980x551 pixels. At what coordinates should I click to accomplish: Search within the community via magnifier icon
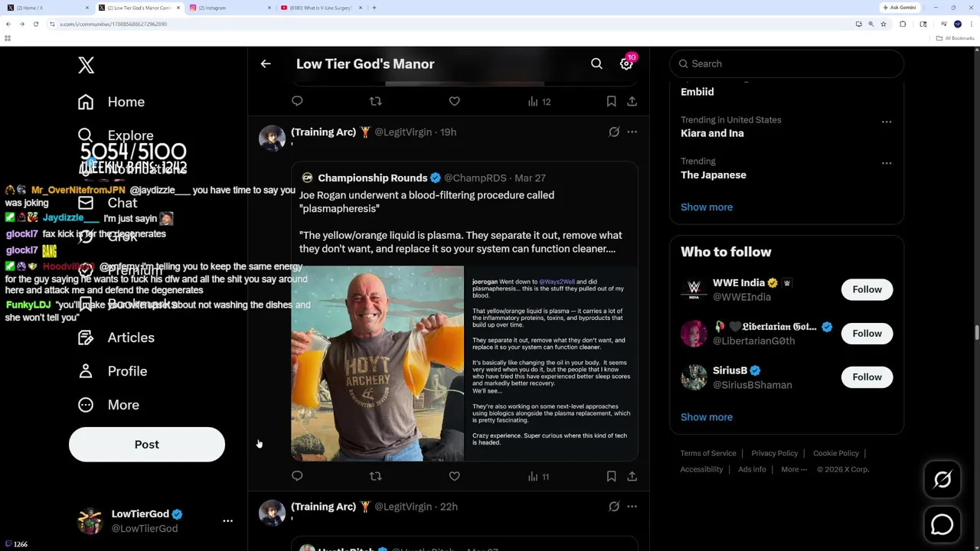[x=596, y=64]
